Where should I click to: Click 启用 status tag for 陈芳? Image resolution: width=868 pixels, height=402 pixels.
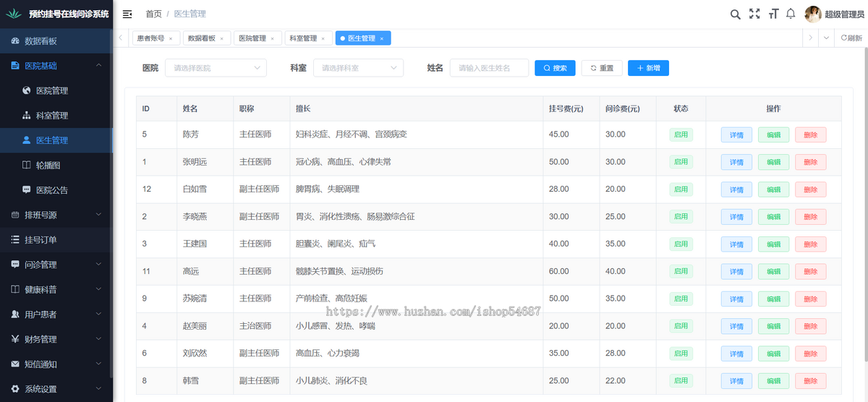point(681,134)
